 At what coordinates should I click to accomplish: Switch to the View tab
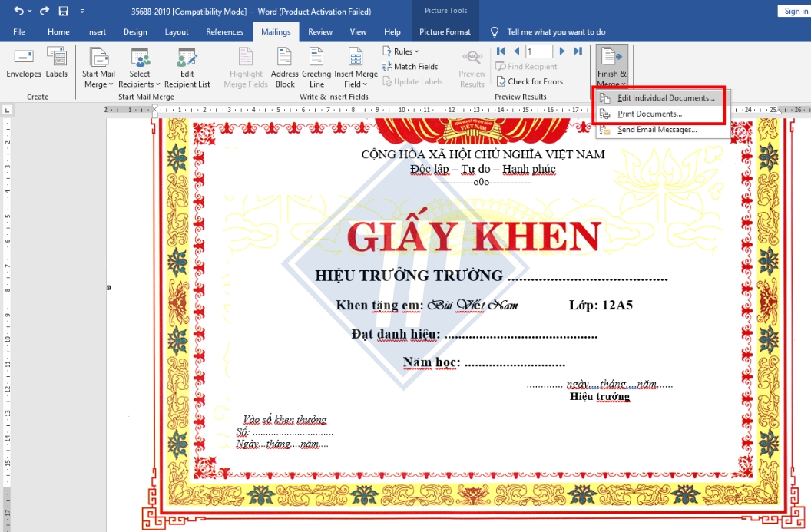pyautogui.click(x=358, y=32)
